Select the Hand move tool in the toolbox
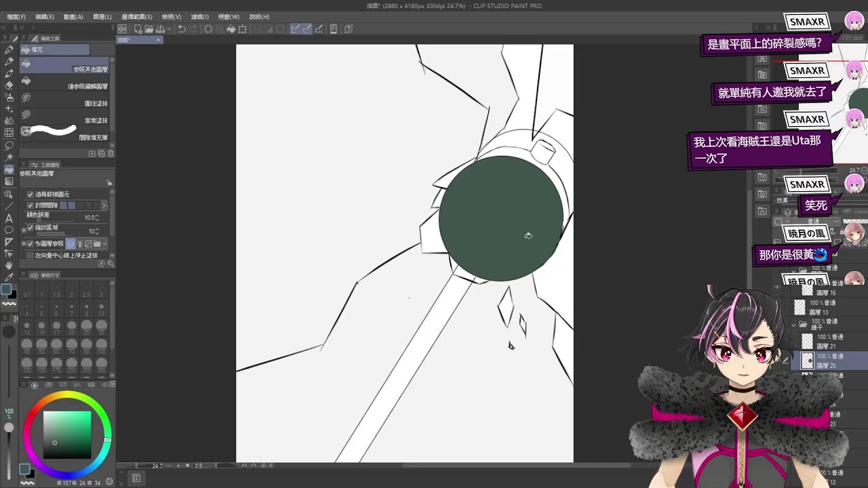868x488 pixels. [x=9, y=264]
